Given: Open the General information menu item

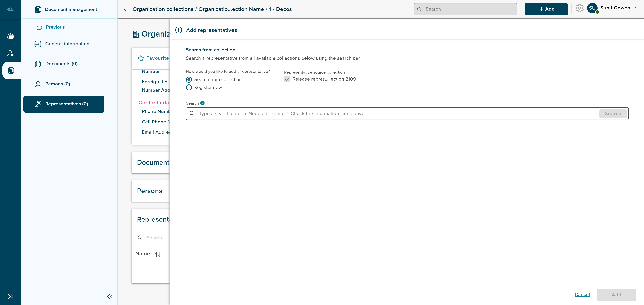Looking at the screenshot, I should [67, 44].
